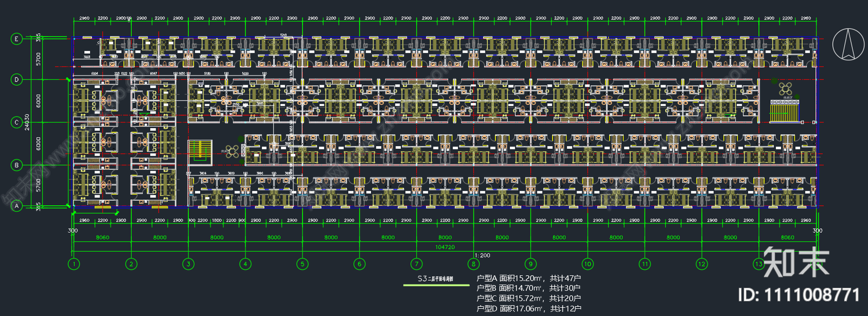This screenshot has height=316, width=868.
Task: Select grid axis bubble E
Action: [17, 39]
